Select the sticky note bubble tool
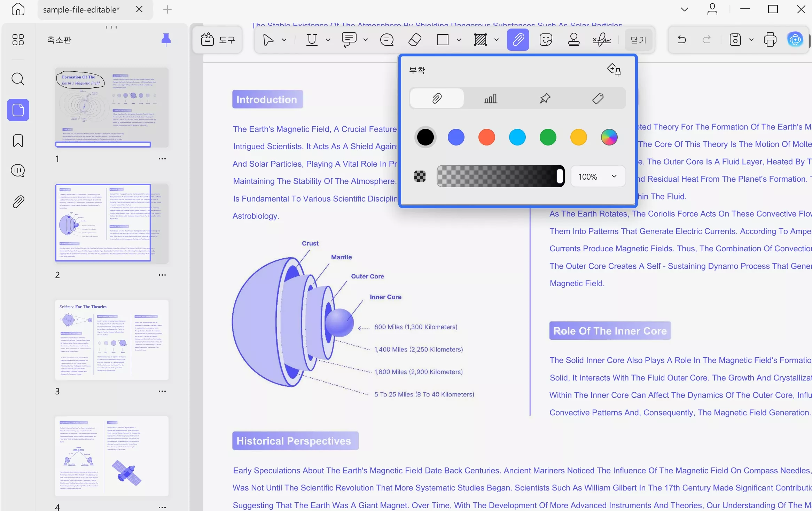812x511 pixels. pyautogui.click(x=387, y=40)
